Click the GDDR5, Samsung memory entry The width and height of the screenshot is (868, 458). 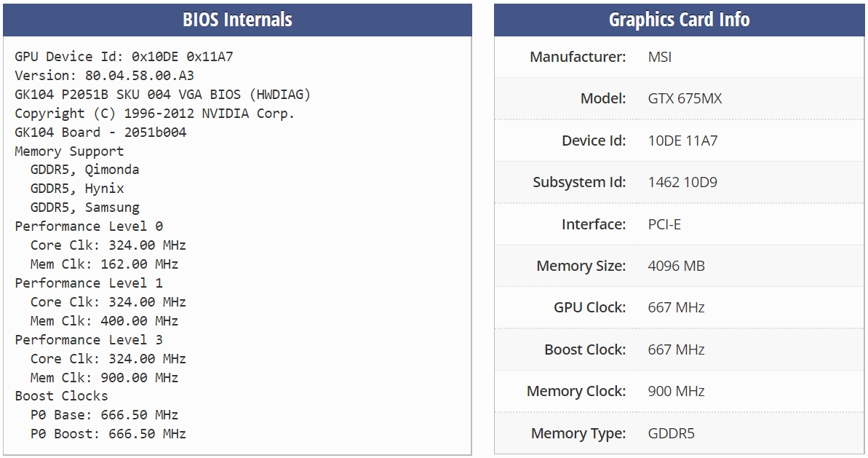[84, 207]
